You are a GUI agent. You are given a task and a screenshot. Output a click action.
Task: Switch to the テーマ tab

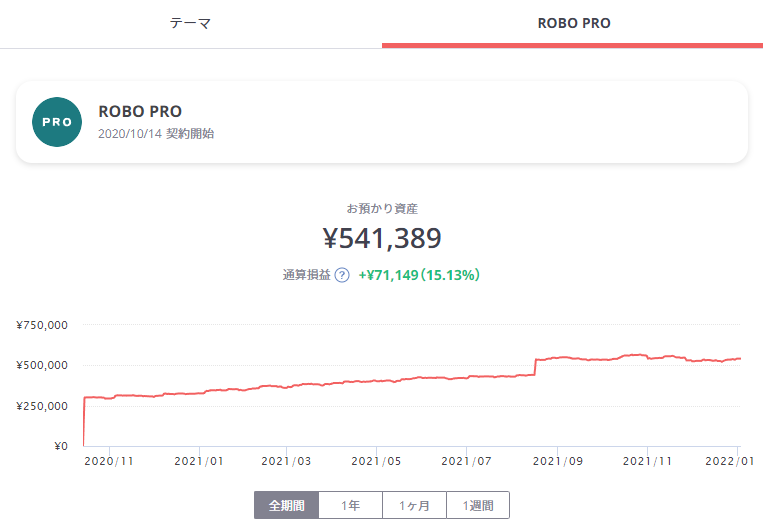click(190, 23)
